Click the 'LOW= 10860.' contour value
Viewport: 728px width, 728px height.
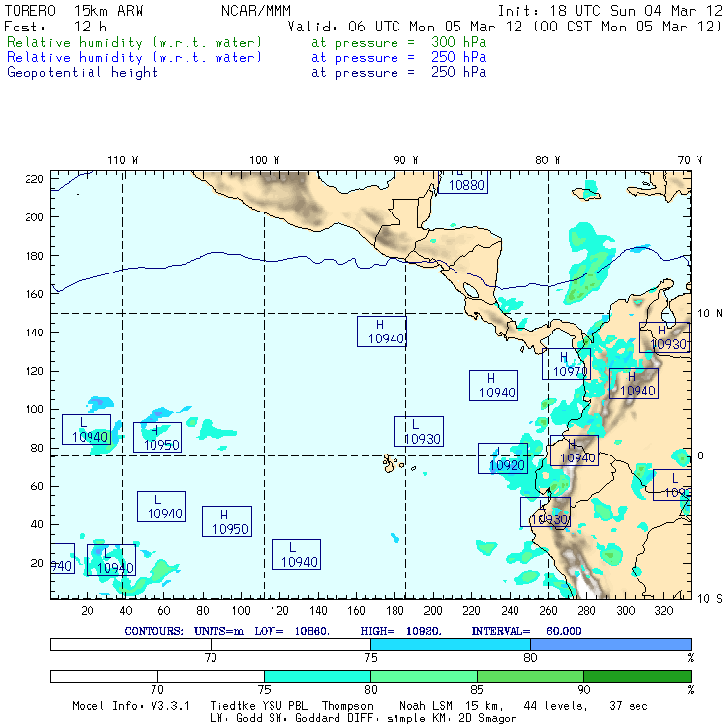(x=291, y=631)
